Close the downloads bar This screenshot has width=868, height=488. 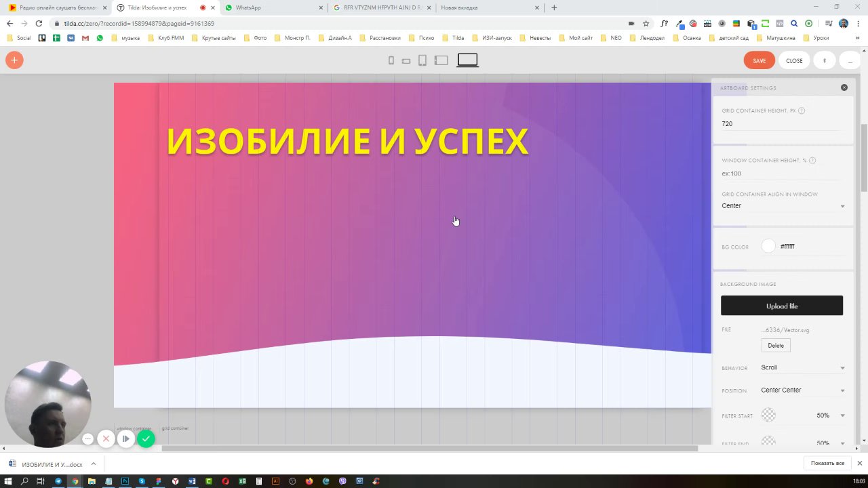859,464
